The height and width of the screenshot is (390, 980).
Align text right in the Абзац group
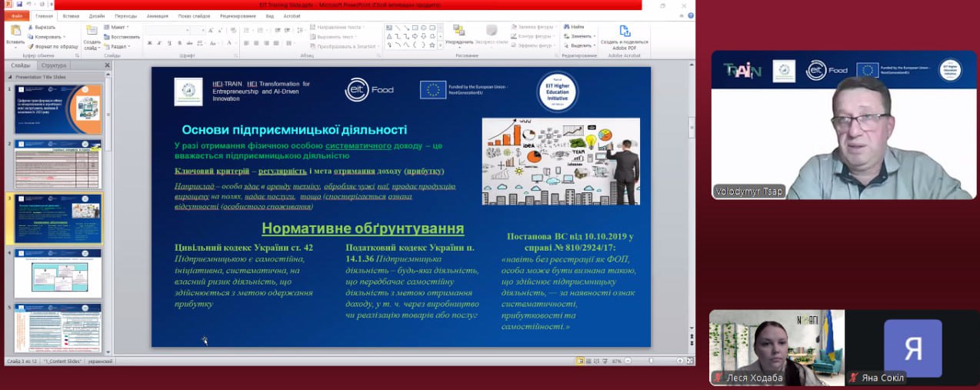click(x=266, y=43)
